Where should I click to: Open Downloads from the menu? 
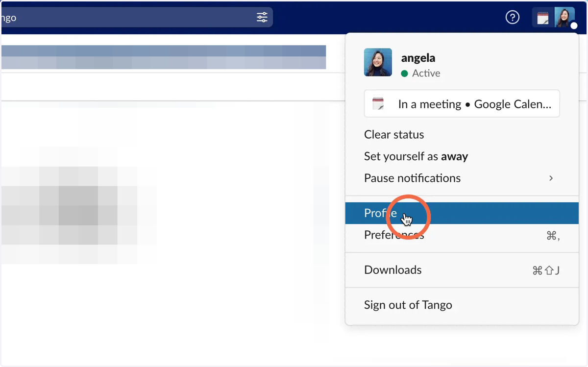click(462, 270)
